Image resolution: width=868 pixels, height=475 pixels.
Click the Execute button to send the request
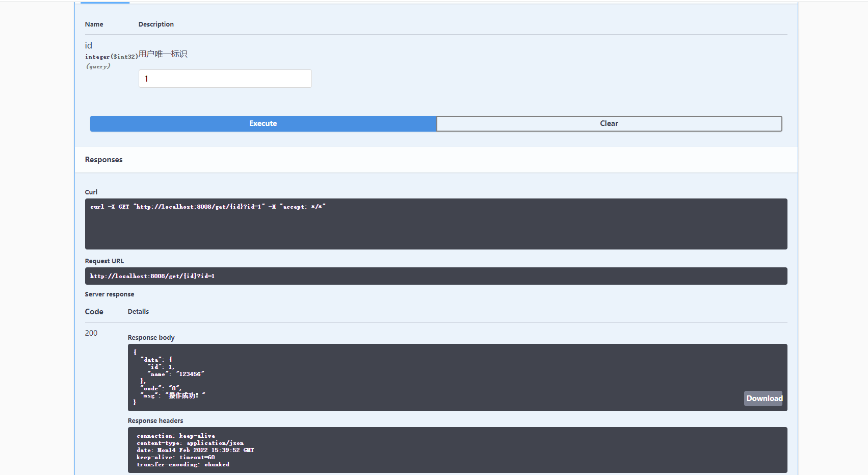pyautogui.click(x=262, y=123)
